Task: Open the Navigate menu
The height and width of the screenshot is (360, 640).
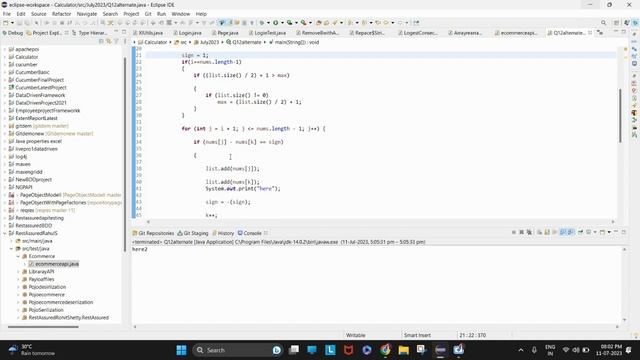Action: tap(87, 14)
